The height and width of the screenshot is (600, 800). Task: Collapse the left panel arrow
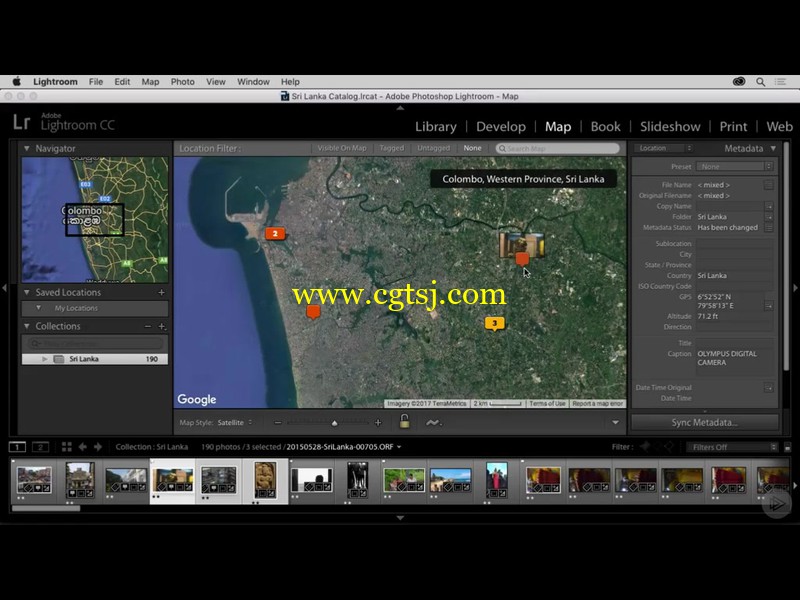pyautogui.click(x=4, y=288)
